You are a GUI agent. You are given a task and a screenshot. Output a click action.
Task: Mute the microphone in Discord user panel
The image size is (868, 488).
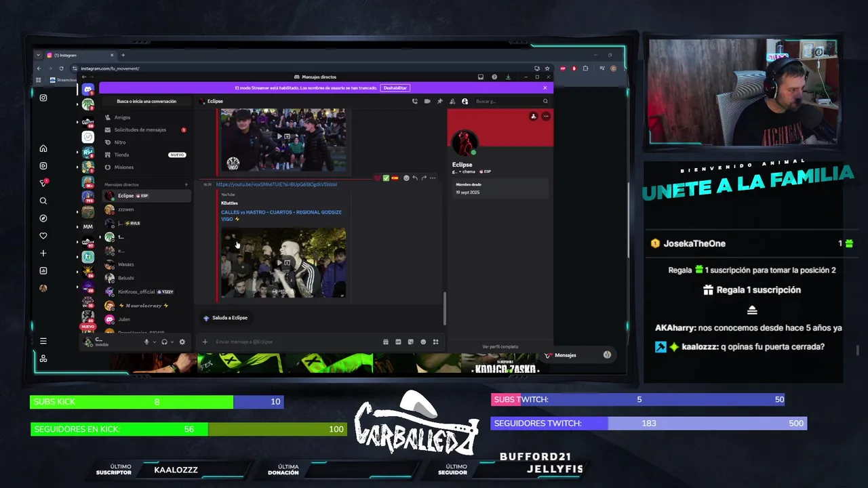146,342
